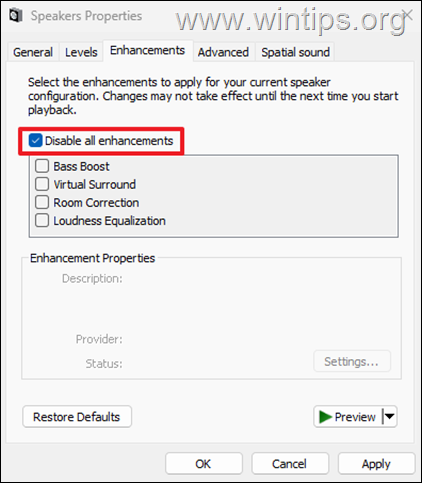This screenshot has width=422, height=483.
Task: Click the Restore Defaults button
Action: [x=77, y=417]
